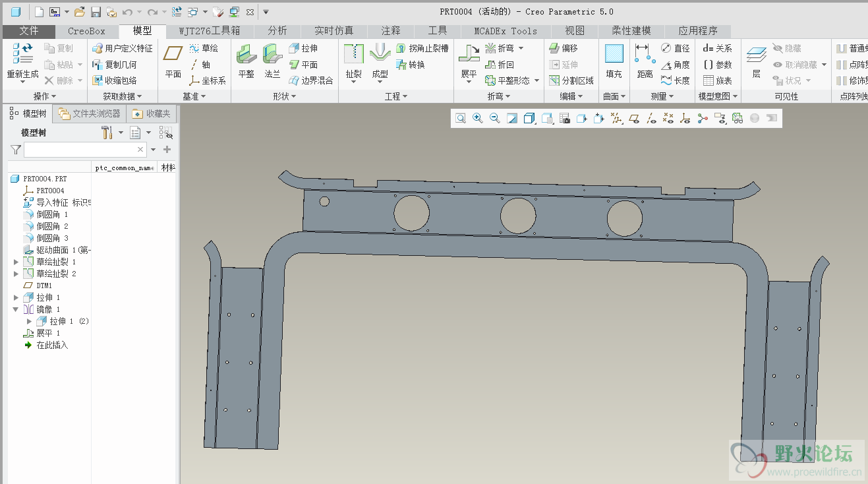Image resolution: width=868 pixels, height=484 pixels.
Task: Create a datum 平面 plane
Action: (173, 61)
